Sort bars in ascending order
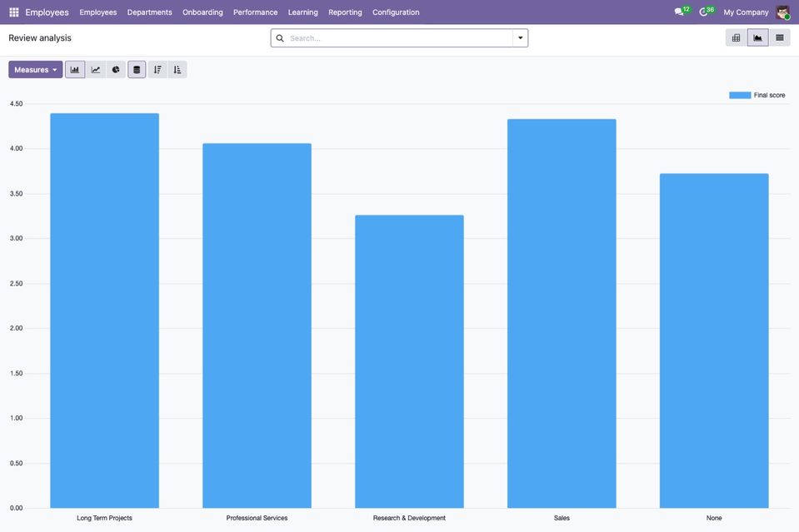The image size is (799, 532). (177, 70)
